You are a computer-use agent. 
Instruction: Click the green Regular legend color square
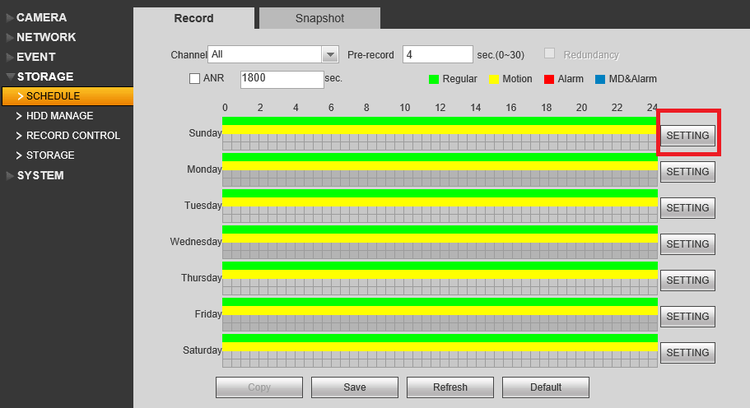[x=434, y=79]
